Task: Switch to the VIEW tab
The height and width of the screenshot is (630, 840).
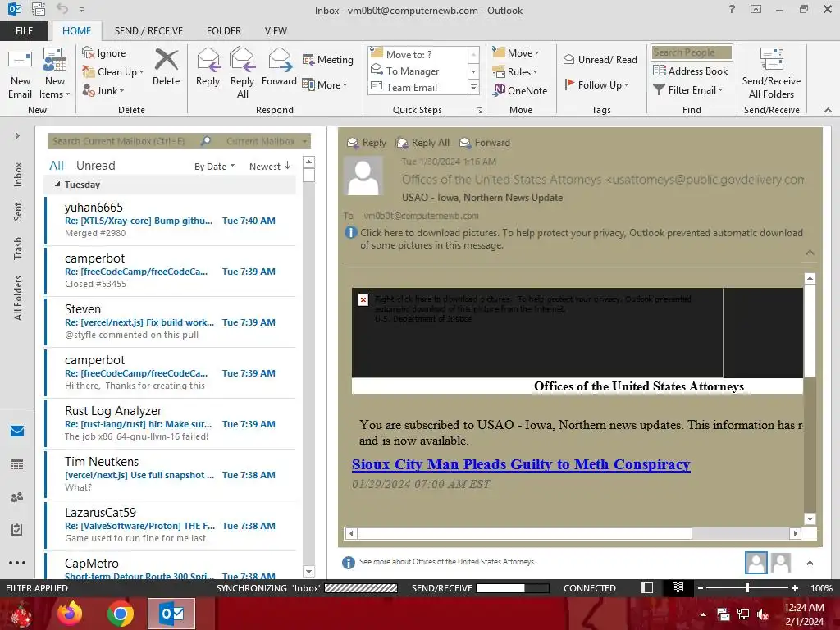Action: click(x=276, y=30)
